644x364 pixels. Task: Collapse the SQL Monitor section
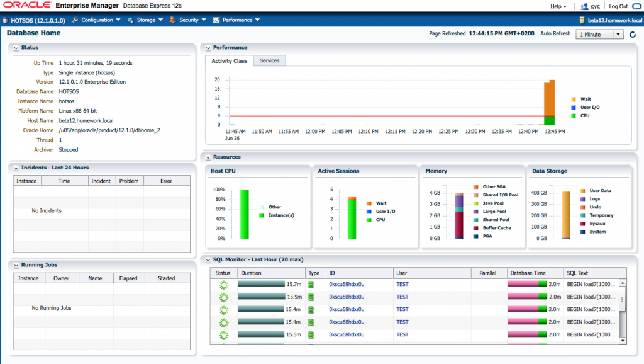click(x=208, y=259)
